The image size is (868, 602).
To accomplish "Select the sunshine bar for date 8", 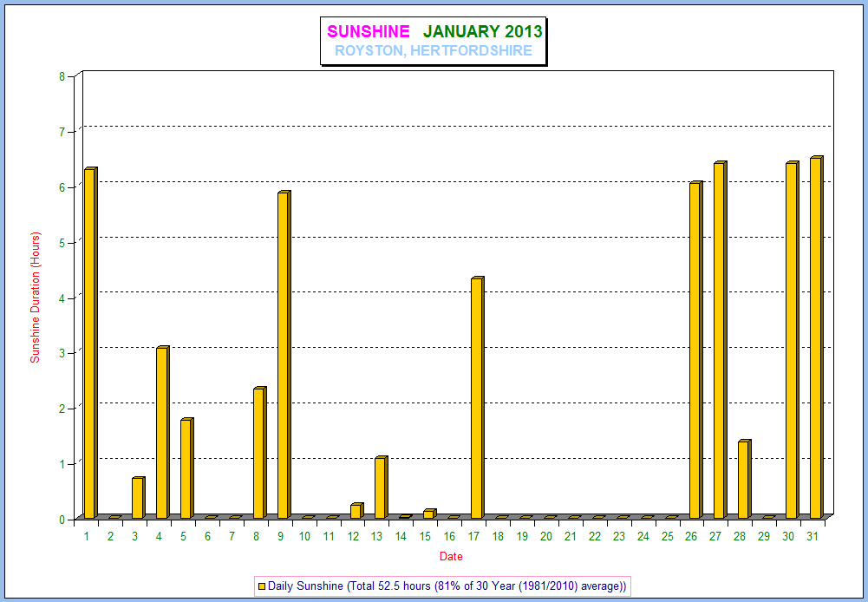I will tap(259, 453).
